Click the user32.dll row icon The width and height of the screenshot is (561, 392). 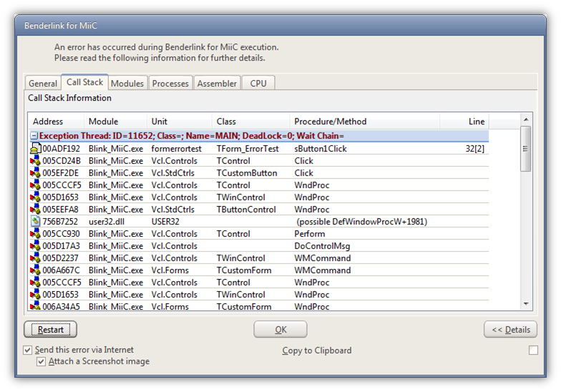point(35,222)
